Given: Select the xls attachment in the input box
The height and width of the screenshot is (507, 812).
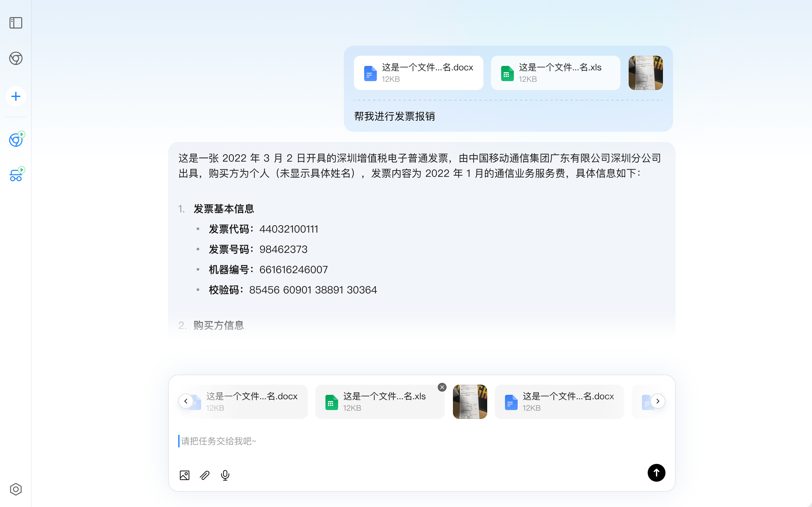Looking at the screenshot, I should pyautogui.click(x=380, y=402).
